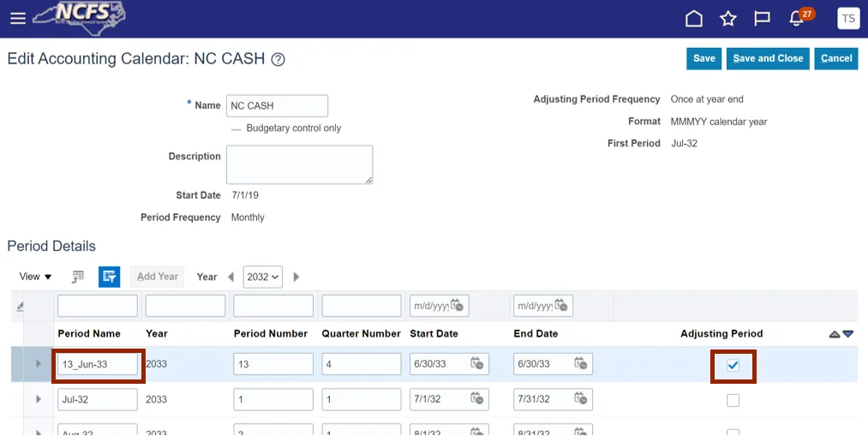868x436 pixels.
Task: Click the Period Number filter field
Action: 273,306
